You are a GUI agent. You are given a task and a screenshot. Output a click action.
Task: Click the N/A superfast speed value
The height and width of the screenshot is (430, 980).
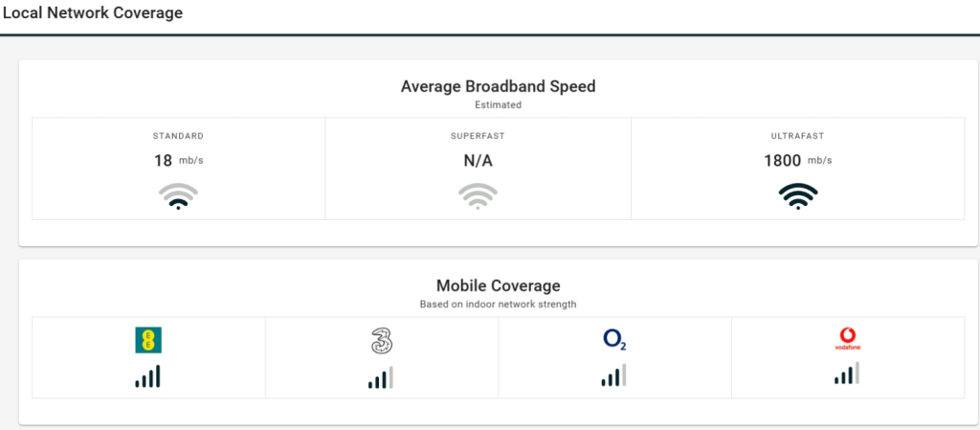pyautogui.click(x=478, y=161)
